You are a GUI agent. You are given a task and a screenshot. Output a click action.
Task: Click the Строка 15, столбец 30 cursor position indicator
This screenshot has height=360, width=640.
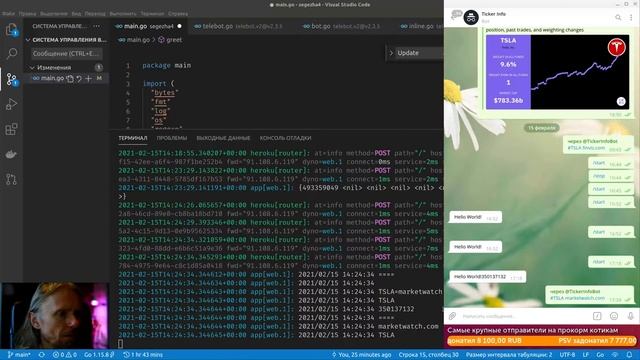tap(429, 355)
